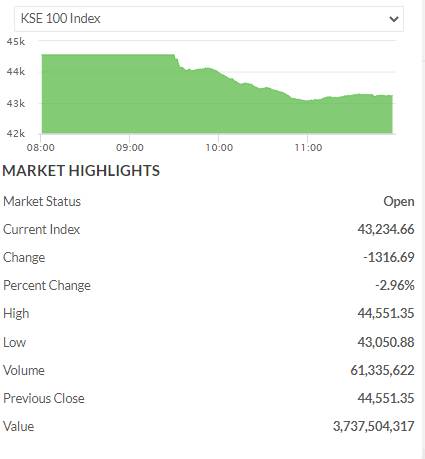Click the 42k axis label
This screenshot has height=459, width=425.
point(16,133)
